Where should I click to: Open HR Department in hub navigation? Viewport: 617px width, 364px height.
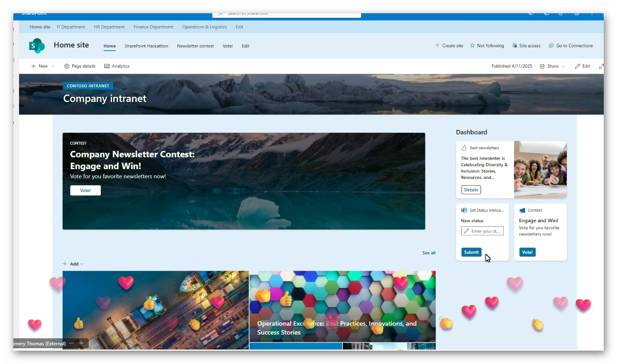(x=109, y=27)
